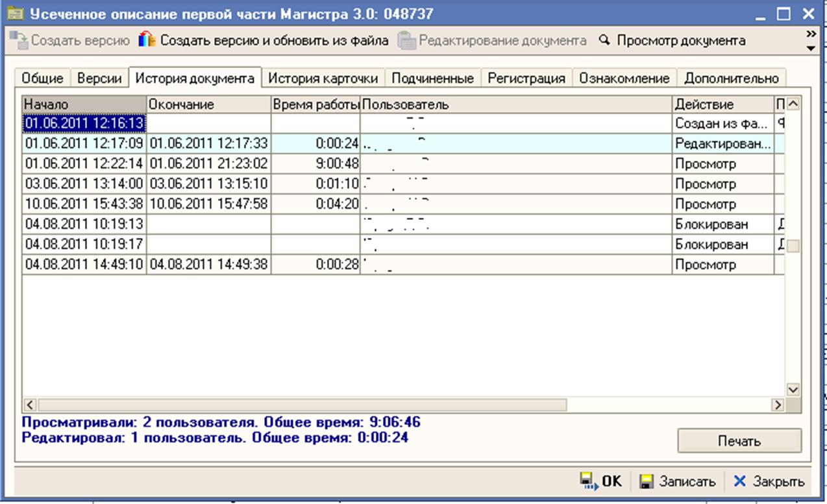Image resolution: width=827 pixels, height=504 pixels.
Task: Click the Начало column header
Action: click(84, 104)
